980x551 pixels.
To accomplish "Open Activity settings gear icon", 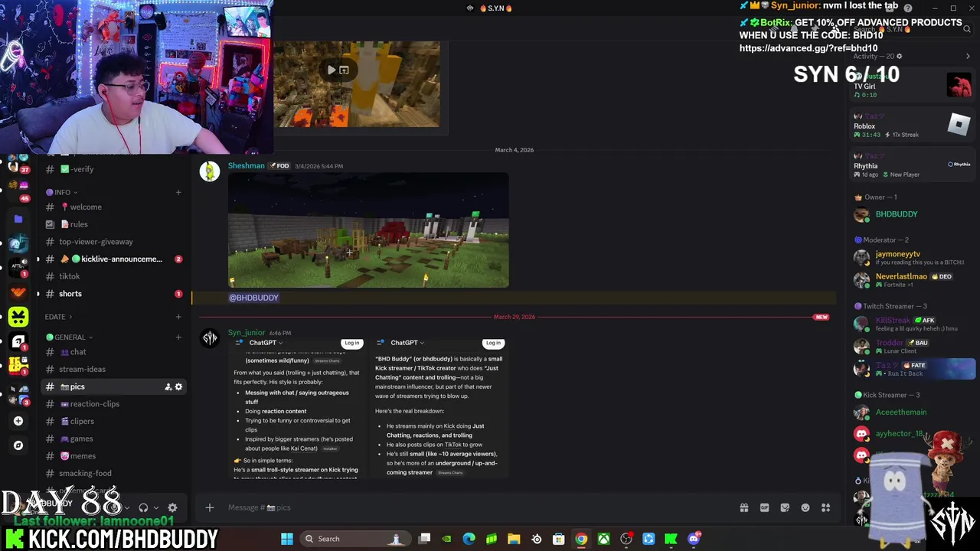I will (x=899, y=56).
